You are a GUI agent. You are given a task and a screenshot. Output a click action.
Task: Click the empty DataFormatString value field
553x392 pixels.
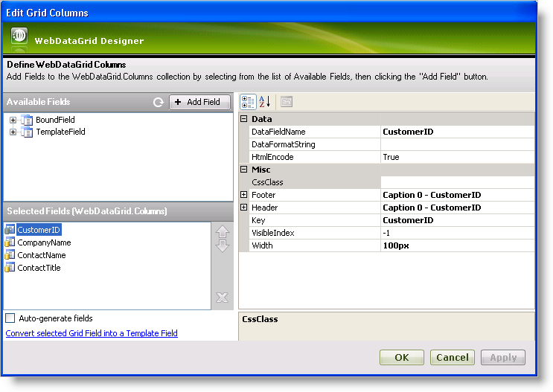pyautogui.click(x=458, y=144)
